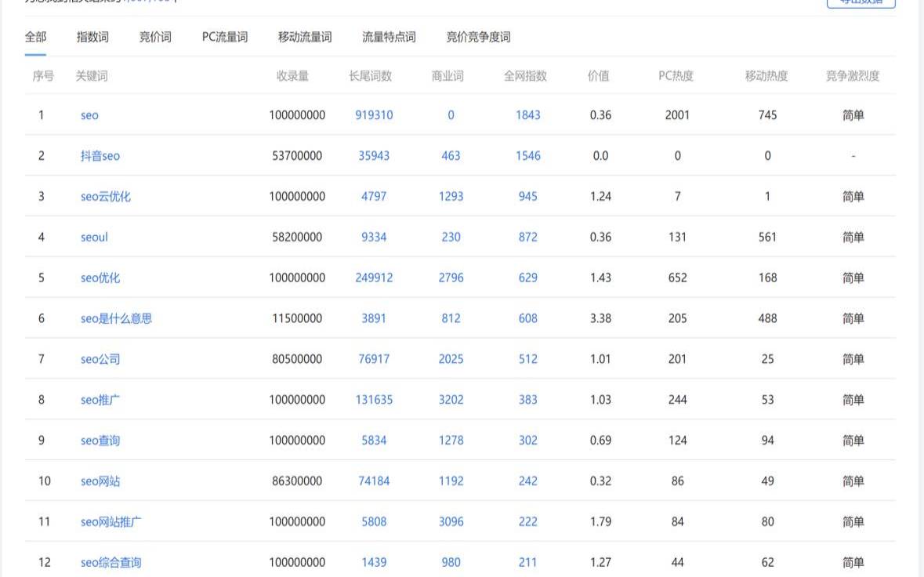The image size is (924, 577).
Task: Click long-tail count 1439
Action: (x=374, y=563)
